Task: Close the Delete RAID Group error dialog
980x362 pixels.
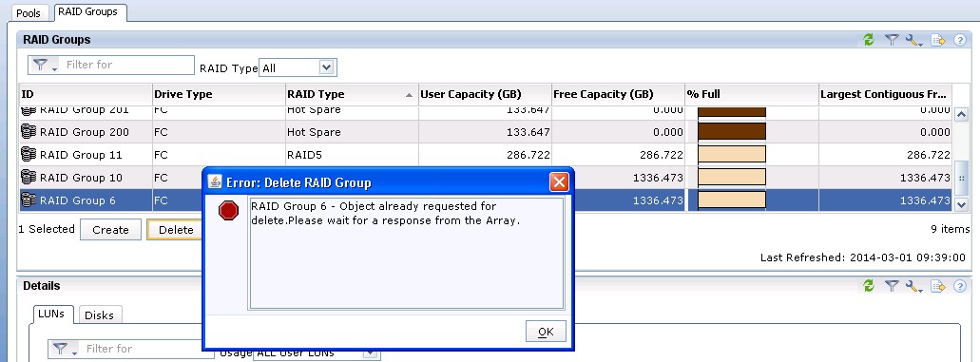Action: [x=559, y=181]
